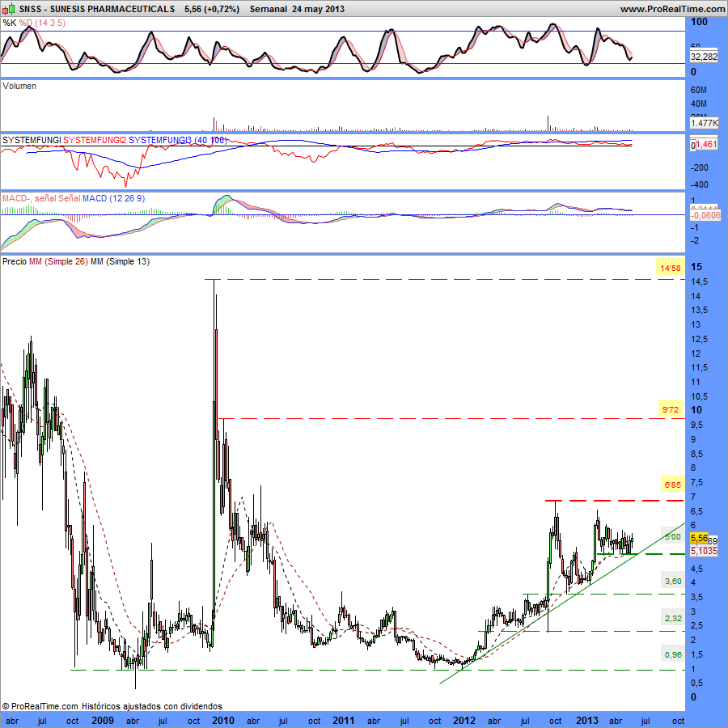
Task: Select the 1.477K volume value tag
Action: click(x=704, y=123)
